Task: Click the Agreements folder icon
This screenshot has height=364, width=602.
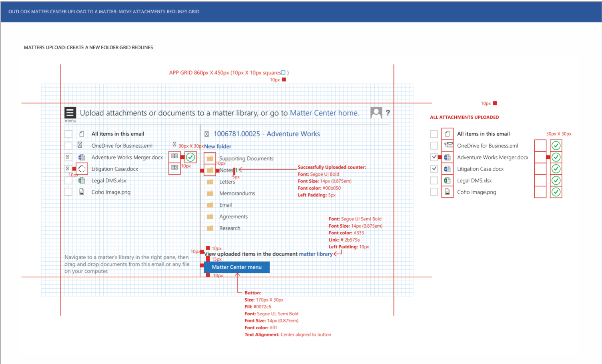Action: [x=210, y=216]
